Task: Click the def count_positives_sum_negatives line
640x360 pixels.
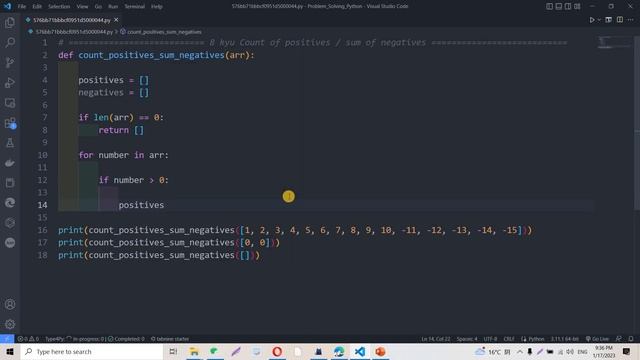Action: 156,55
